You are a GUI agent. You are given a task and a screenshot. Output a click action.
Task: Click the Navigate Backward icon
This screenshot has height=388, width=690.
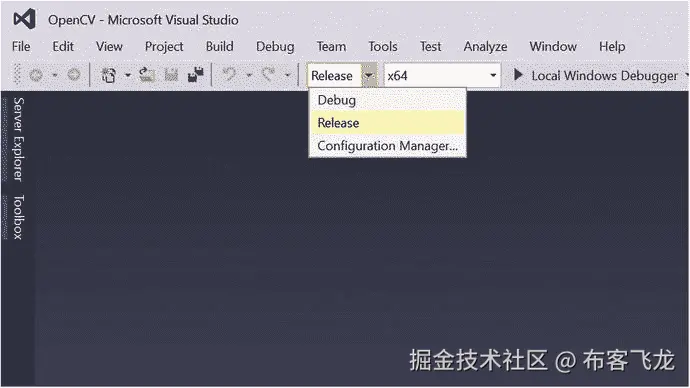[x=36, y=75]
